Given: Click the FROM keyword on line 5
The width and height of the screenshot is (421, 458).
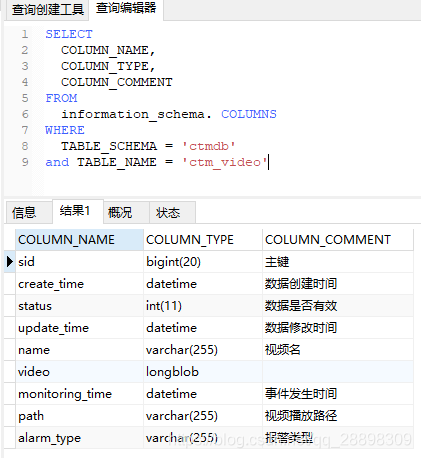Looking at the screenshot, I should (61, 98).
